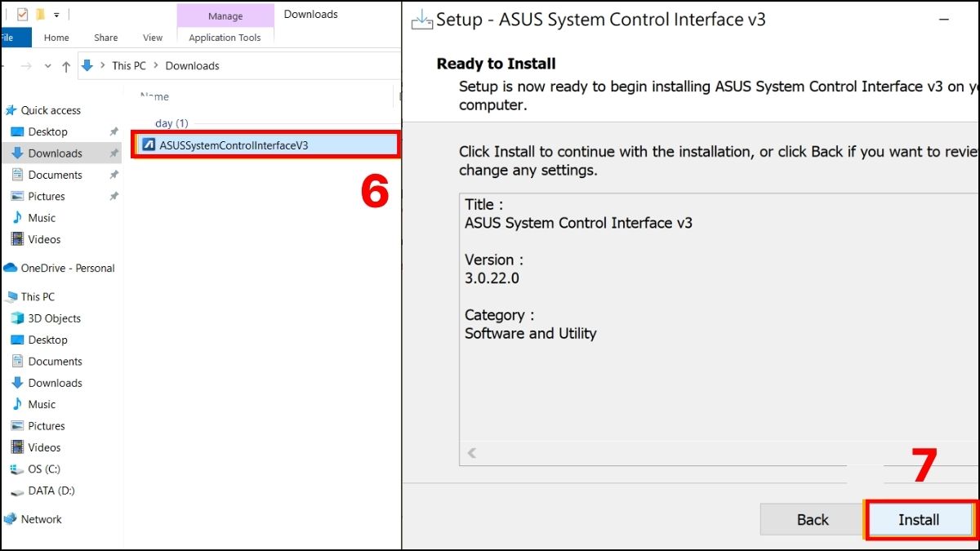Click the blue download arrow in address bar
This screenshot has width=980, height=551.
point(87,65)
